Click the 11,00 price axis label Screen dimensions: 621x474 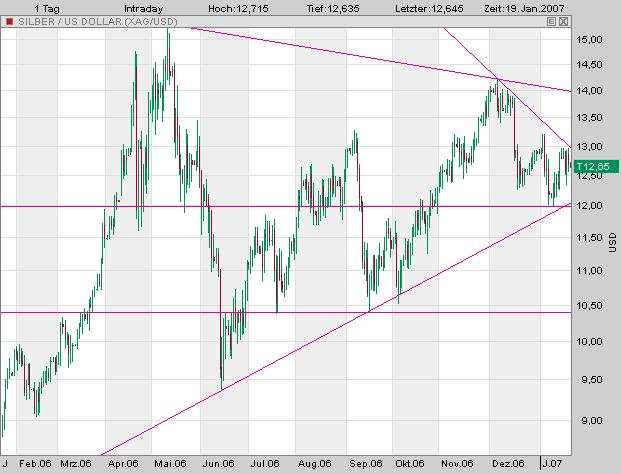pyautogui.click(x=589, y=271)
